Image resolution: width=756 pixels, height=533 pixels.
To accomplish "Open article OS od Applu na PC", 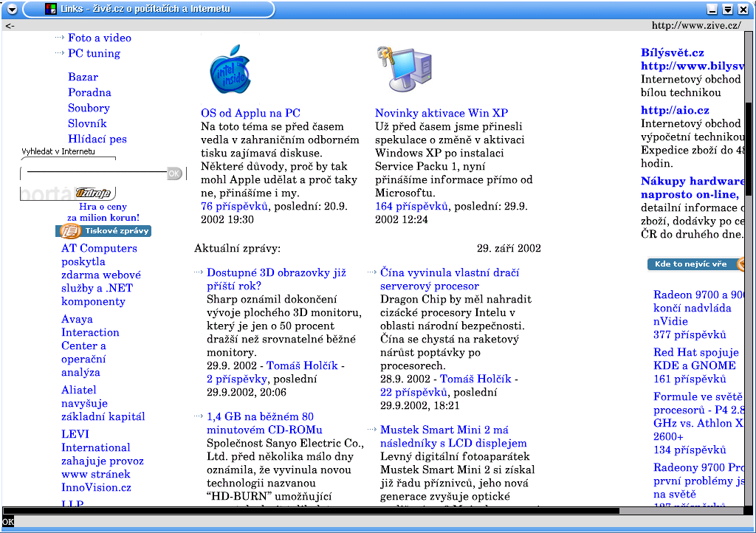I will (x=251, y=113).
